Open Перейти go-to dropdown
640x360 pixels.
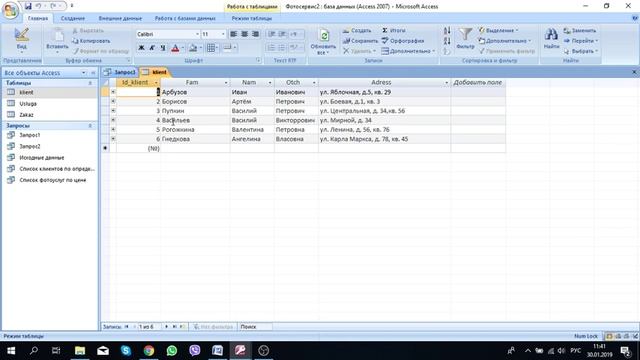(x=580, y=41)
